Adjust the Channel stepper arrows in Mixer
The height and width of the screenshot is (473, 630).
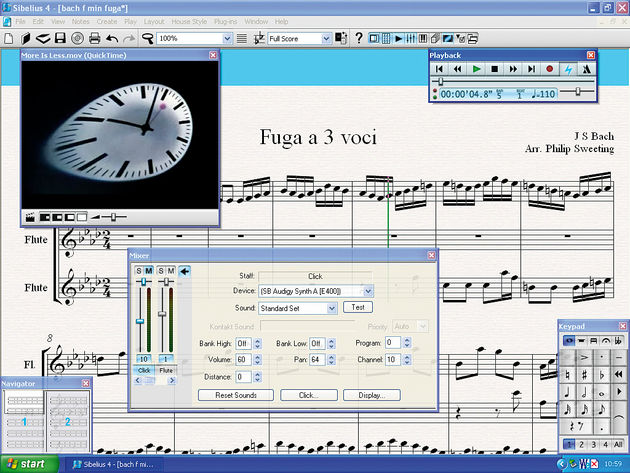tap(407, 360)
